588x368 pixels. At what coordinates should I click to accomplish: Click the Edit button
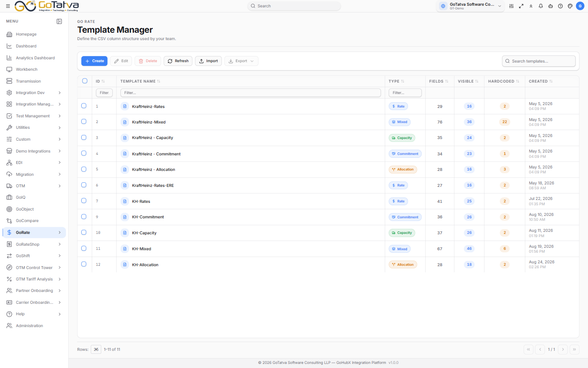coord(121,61)
